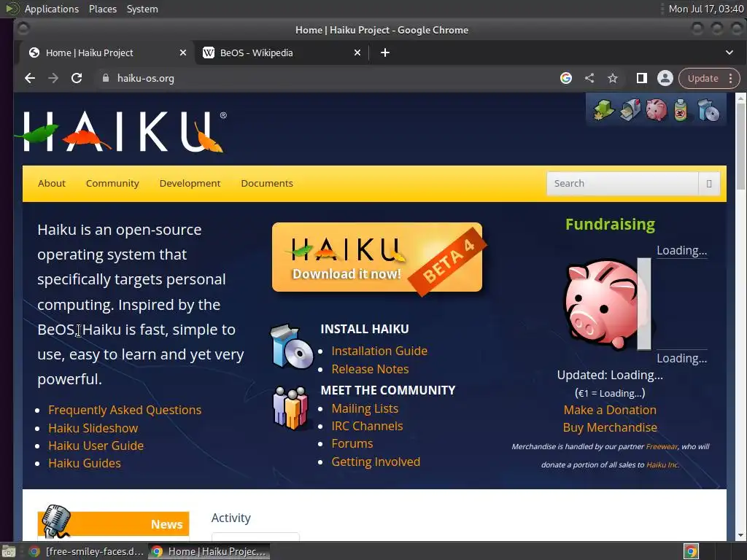Image resolution: width=747 pixels, height=560 pixels.
Task: Open the Chrome three-dot menu
Action: pos(731,78)
